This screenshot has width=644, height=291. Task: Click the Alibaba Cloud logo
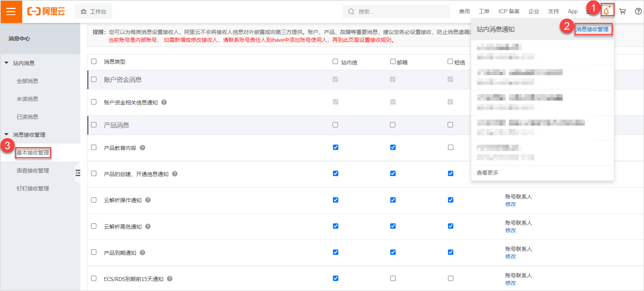(x=46, y=11)
